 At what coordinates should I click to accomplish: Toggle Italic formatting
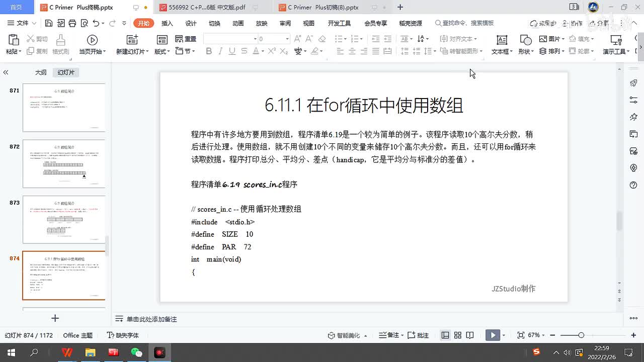tap(220, 51)
